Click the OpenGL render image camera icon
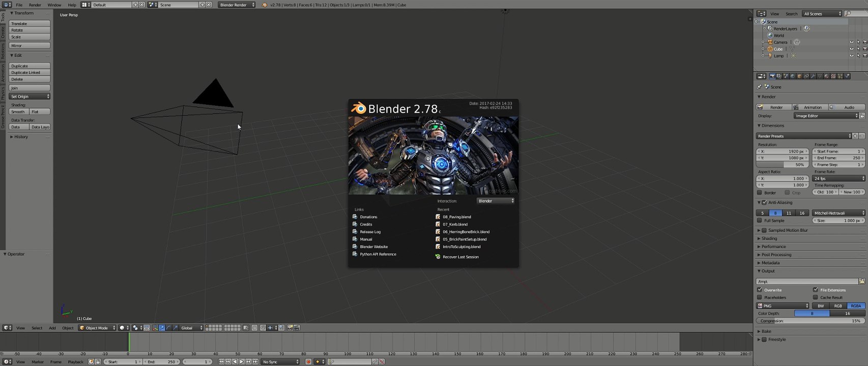 tap(290, 328)
